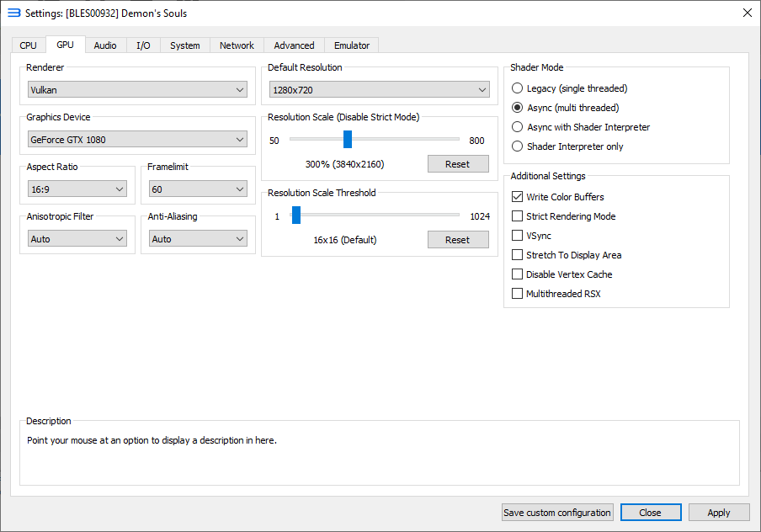Image resolution: width=761 pixels, height=532 pixels.
Task: Click the Resolution Scale slider handle
Action: tap(347, 140)
